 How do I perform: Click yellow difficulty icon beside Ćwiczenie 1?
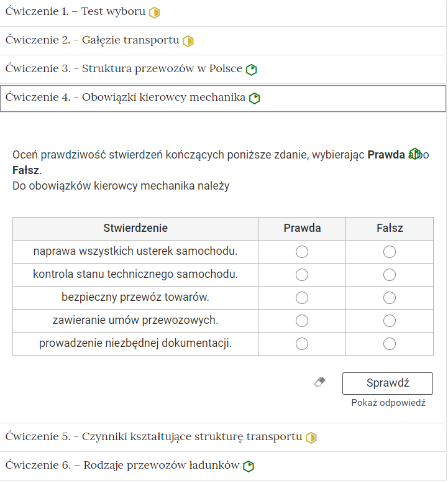click(x=154, y=12)
